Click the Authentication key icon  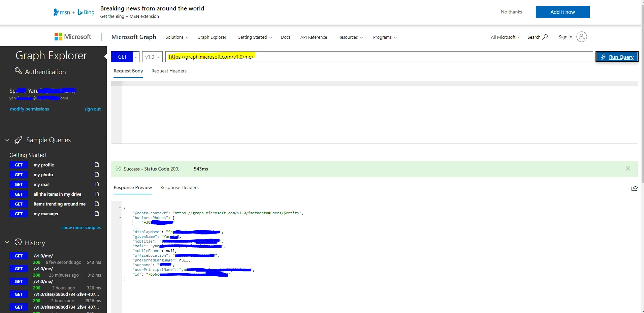(18, 71)
